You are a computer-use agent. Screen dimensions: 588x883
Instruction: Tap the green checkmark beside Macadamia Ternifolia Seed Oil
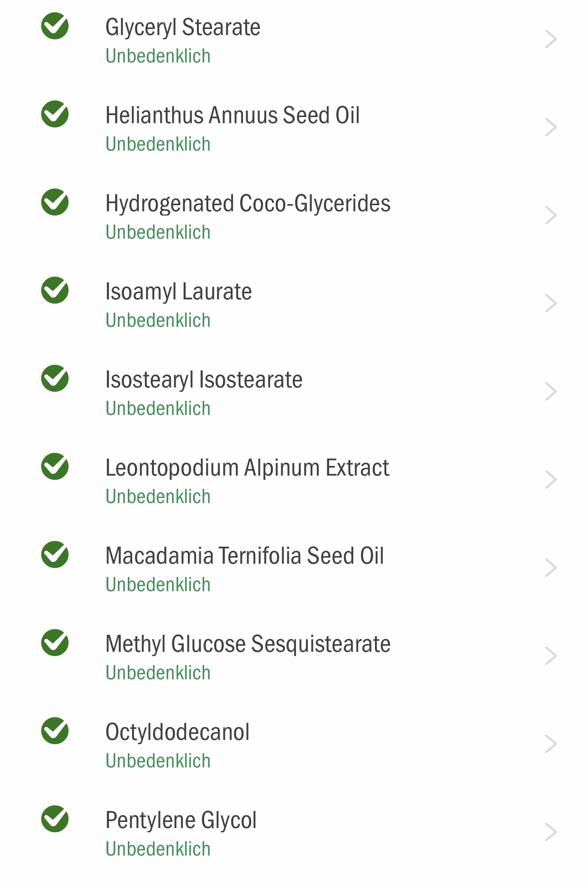coord(55,555)
